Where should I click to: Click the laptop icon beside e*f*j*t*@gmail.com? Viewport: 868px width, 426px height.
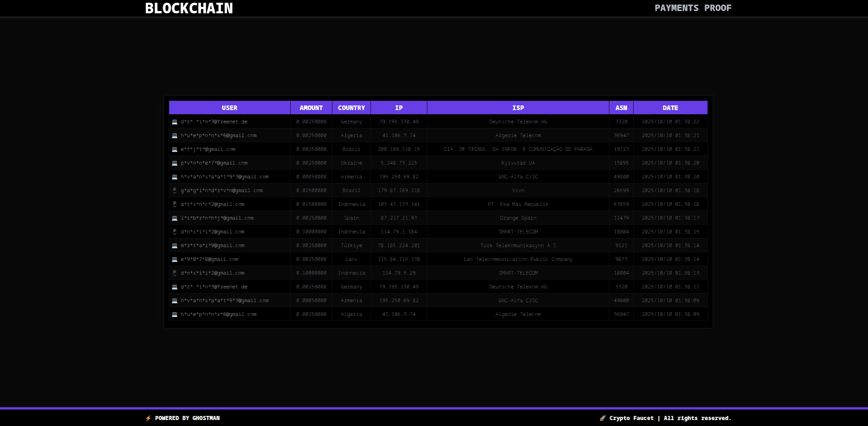click(174, 149)
